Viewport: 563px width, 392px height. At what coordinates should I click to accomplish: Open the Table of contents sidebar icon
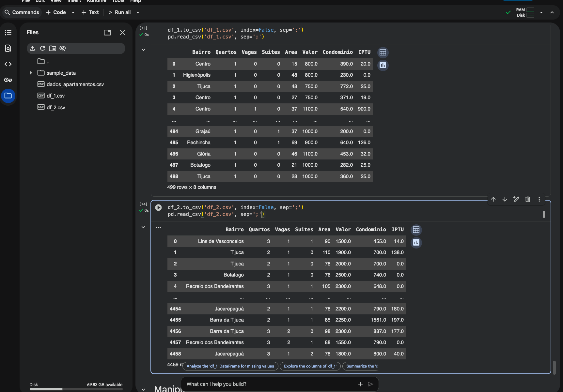[x=8, y=33]
